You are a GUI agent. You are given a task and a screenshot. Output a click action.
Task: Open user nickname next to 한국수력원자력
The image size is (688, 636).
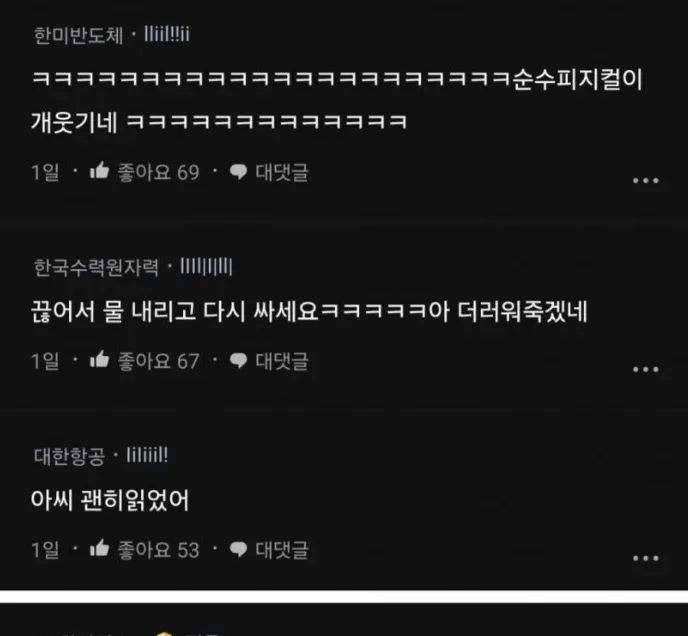pos(206,266)
